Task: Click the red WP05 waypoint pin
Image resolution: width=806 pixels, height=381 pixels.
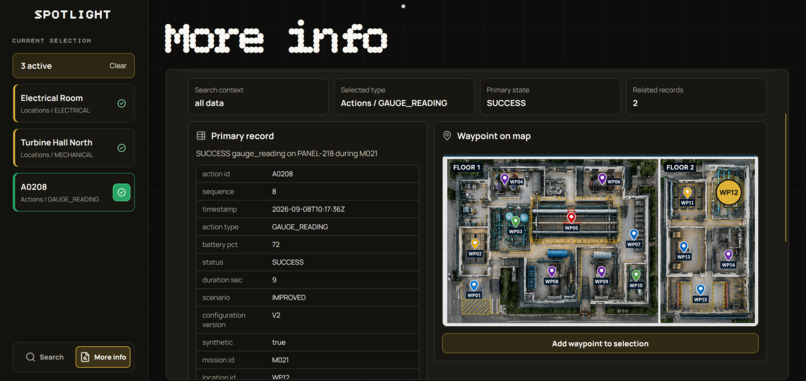Action: pos(571,217)
